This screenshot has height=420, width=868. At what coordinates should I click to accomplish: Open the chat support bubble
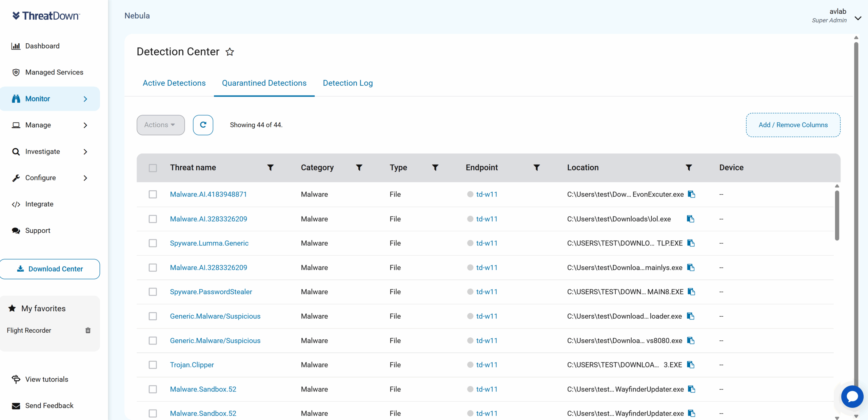coord(852,396)
